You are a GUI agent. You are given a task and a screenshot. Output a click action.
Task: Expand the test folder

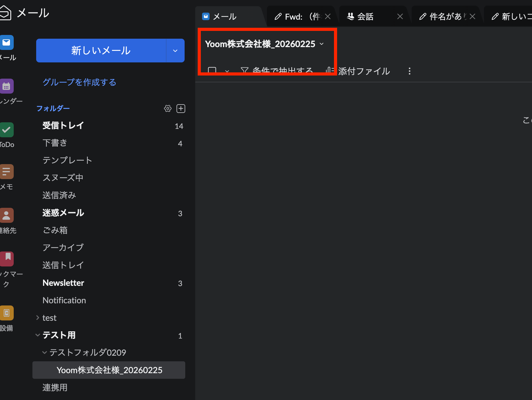click(x=38, y=318)
